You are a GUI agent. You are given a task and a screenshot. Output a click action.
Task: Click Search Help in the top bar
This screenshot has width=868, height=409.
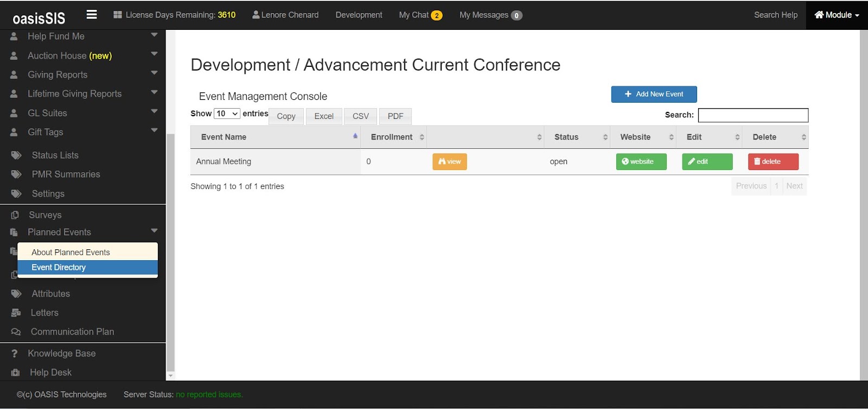(775, 15)
